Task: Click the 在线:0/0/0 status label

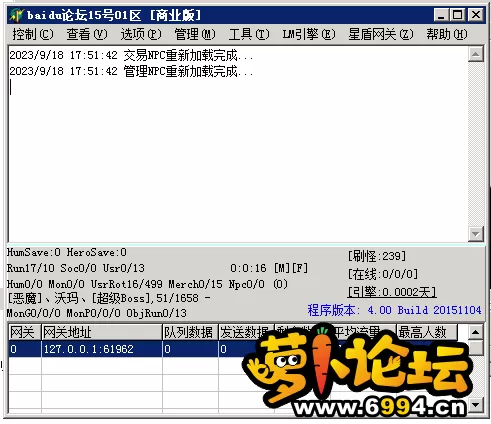Action: [383, 274]
